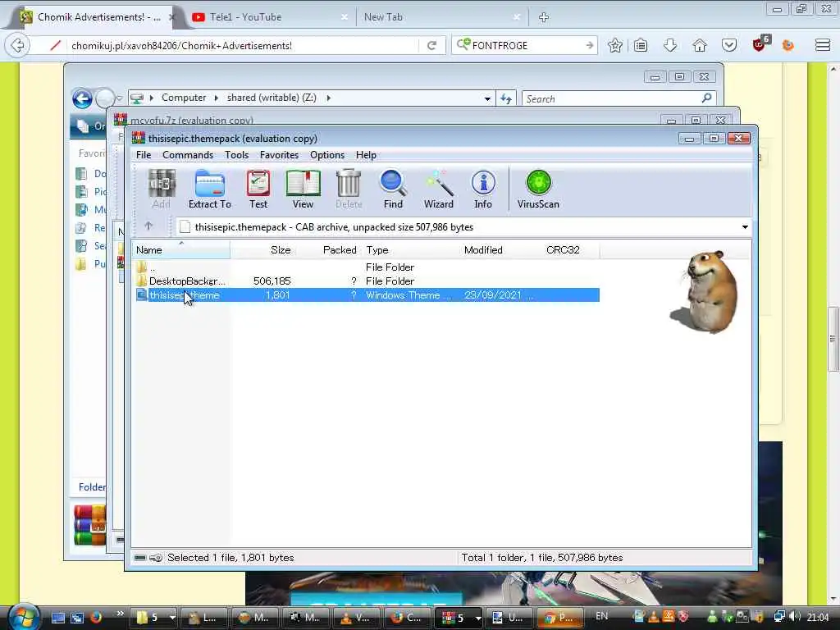Click the Explorer Search field

(x=612, y=98)
